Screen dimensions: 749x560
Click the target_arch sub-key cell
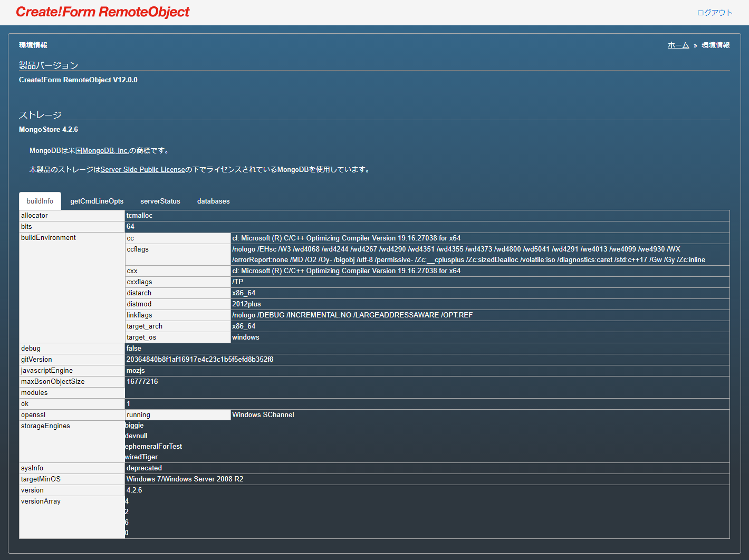pos(178,326)
